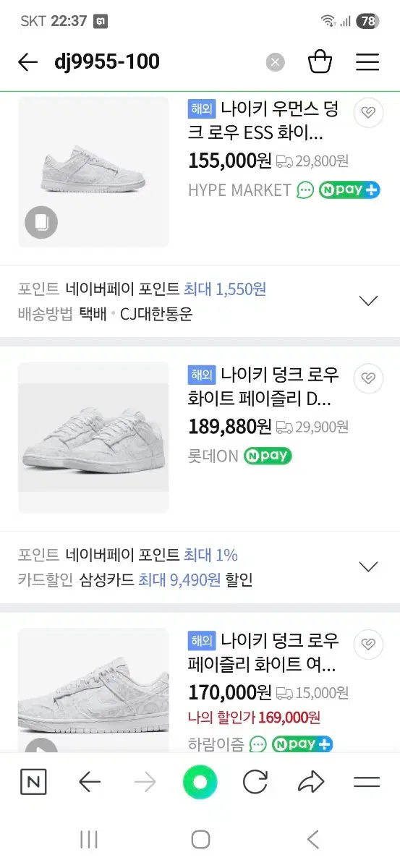This screenshot has width=400, height=868.
Task: Click the catalog icon on first shoe image
Action: 41,222
